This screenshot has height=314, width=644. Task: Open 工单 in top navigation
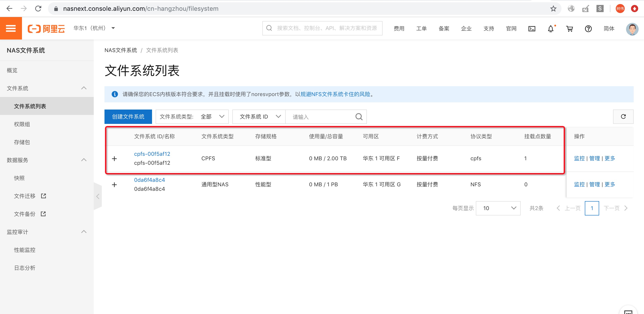point(421,29)
